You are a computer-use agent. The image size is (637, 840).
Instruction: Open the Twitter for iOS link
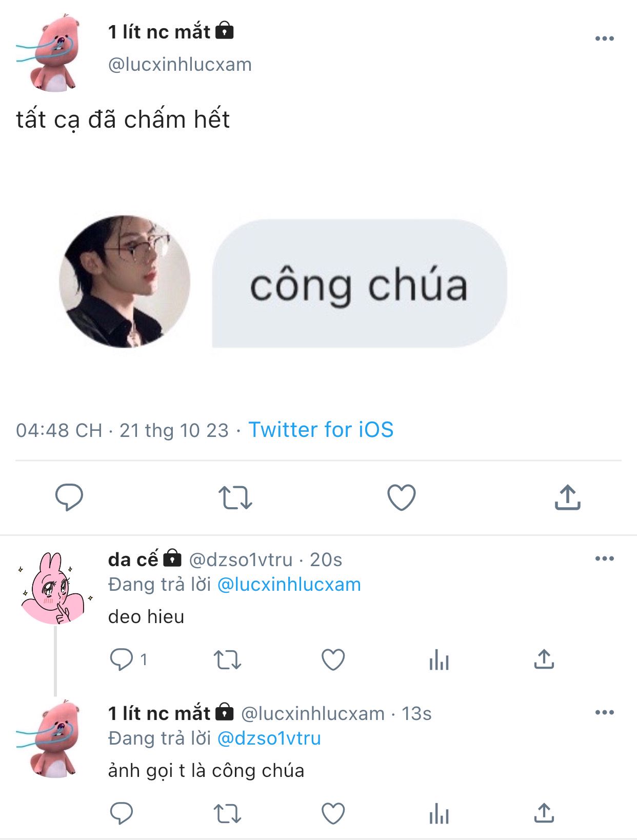[321, 430]
